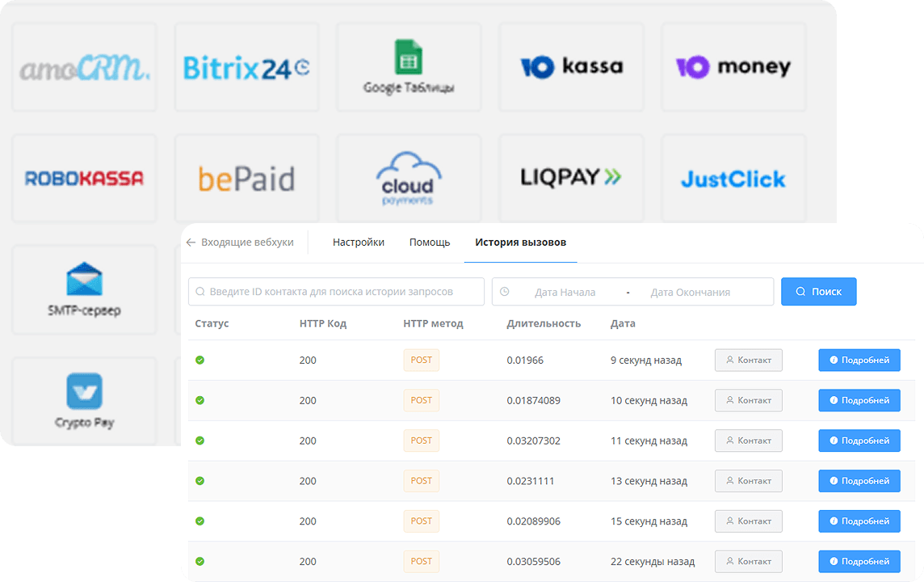The height and width of the screenshot is (582, 924).
Task: Open the Google Таблицы integration
Action: click(408, 67)
